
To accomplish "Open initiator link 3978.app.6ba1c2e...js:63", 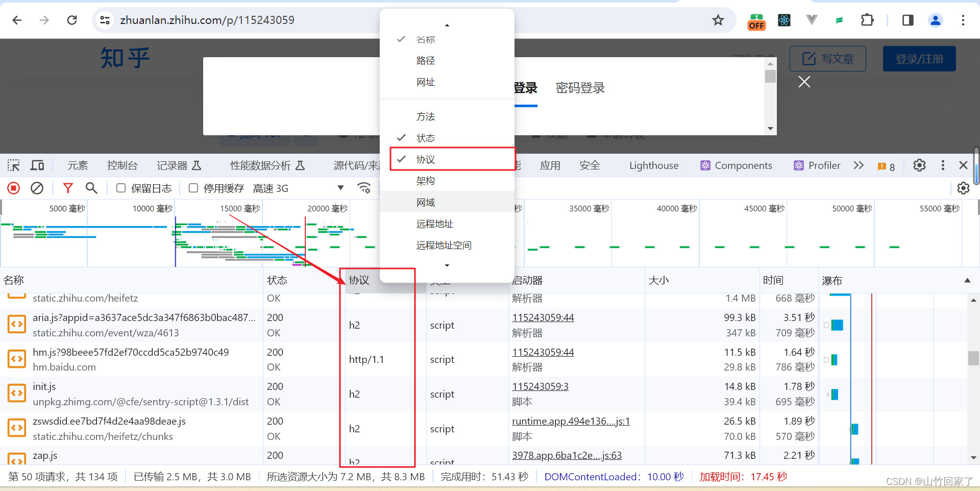I will click(x=567, y=455).
